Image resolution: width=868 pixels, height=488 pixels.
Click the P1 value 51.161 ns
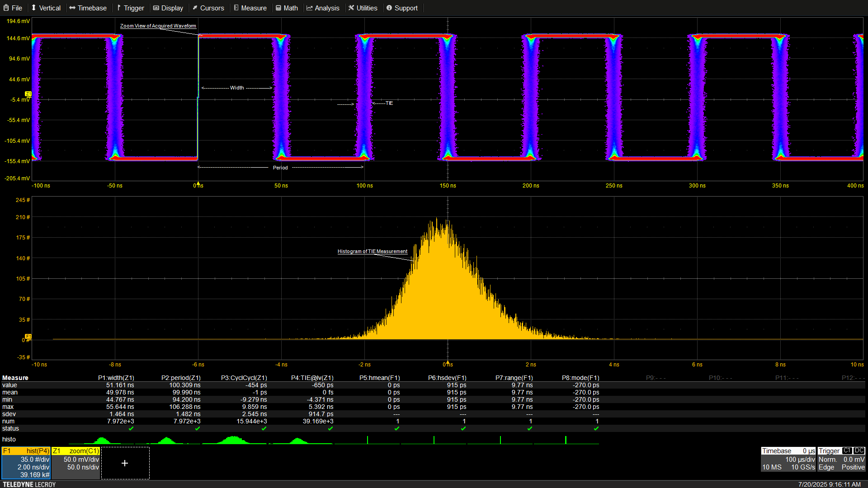click(x=120, y=385)
